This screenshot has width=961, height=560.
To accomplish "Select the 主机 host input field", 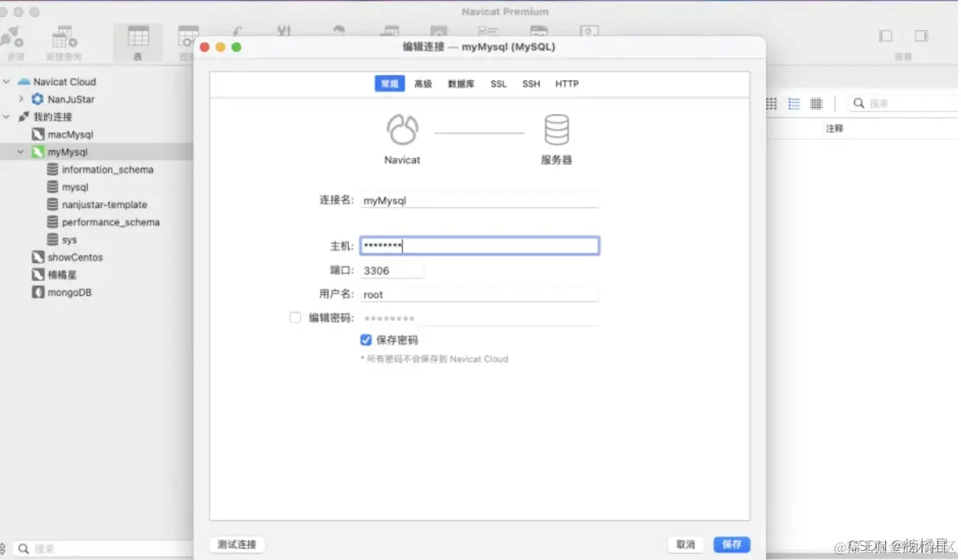I will tap(479, 245).
